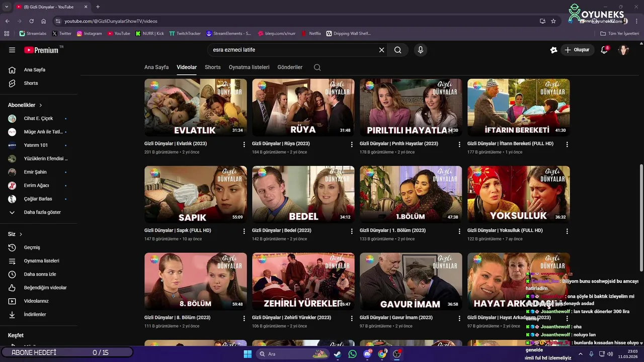This screenshot has height=362, width=644.
Task: Open the Netflix bookmark
Action: tap(311, 34)
